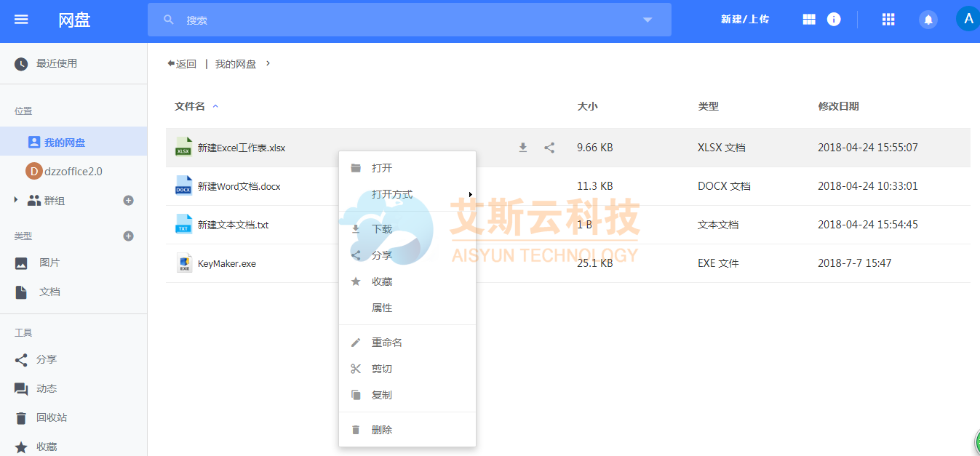The image size is (980, 456).
Task: Switch to grid view layout icon
Action: [x=809, y=20]
